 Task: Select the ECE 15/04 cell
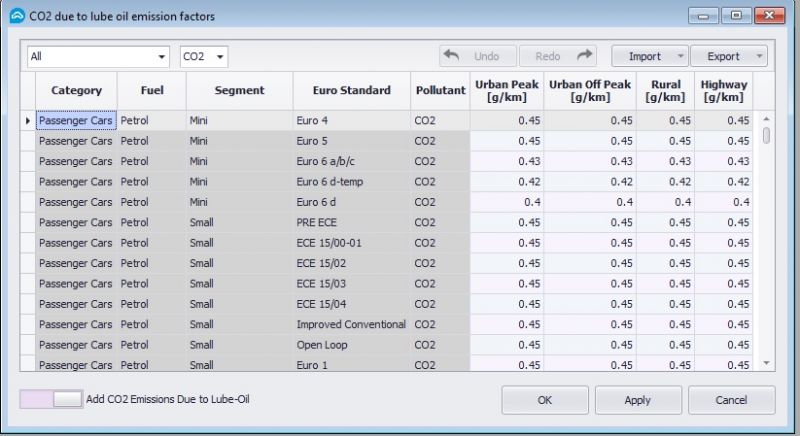click(x=352, y=304)
